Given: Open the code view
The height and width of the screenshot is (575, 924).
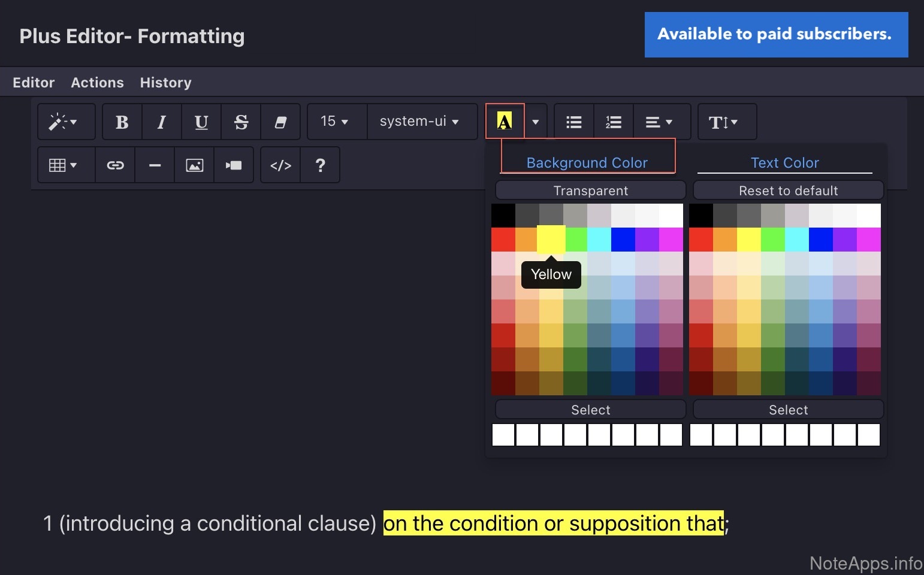Looking at the screenshot, I should 280,165.
